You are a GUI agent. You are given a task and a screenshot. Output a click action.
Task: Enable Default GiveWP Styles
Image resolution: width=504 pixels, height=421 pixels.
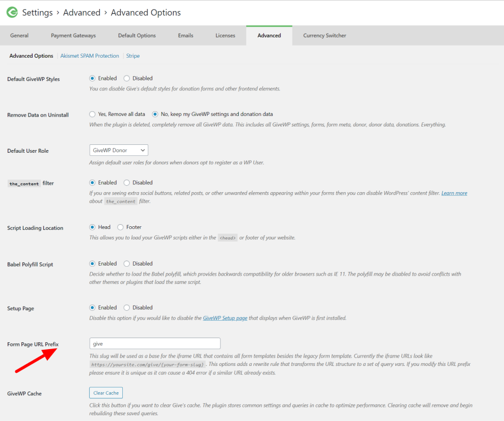(92, 78)
